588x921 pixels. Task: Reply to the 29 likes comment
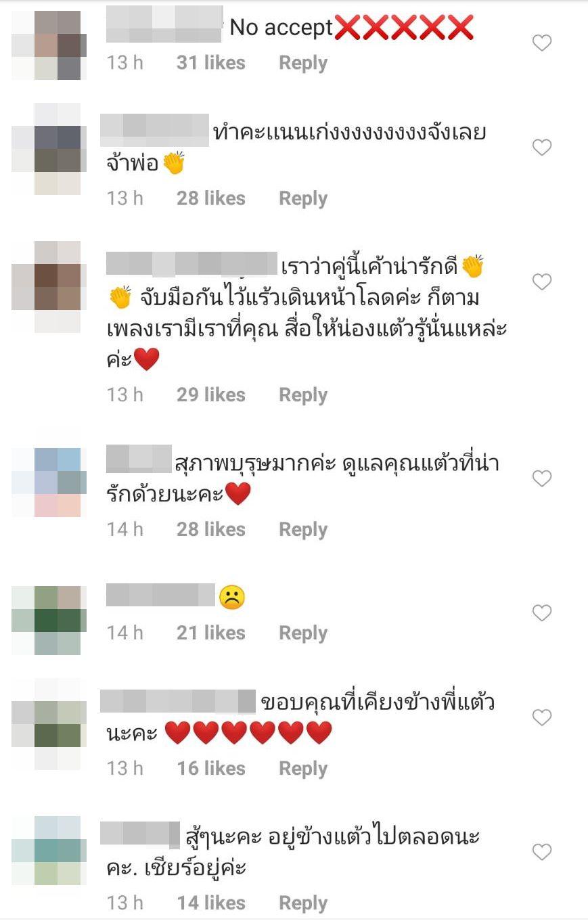pyautogui.click(x=303, y=395)
